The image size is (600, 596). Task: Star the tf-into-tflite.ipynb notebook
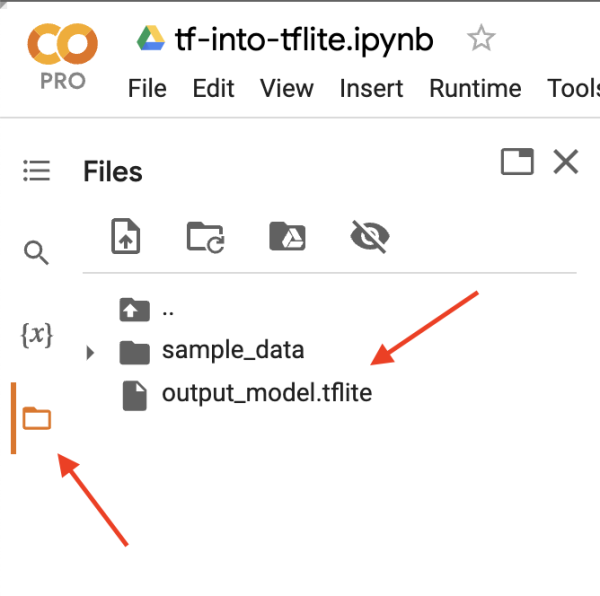[481, 40]
